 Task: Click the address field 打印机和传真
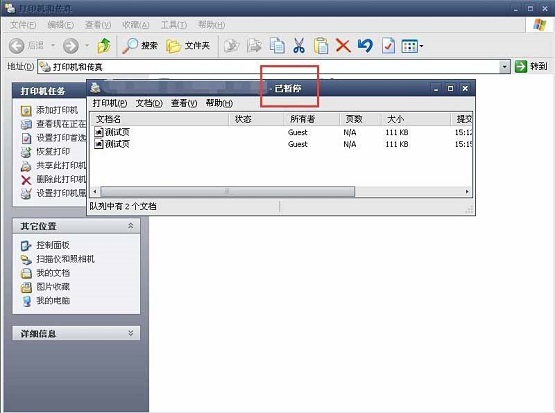(x=269, y=67)
